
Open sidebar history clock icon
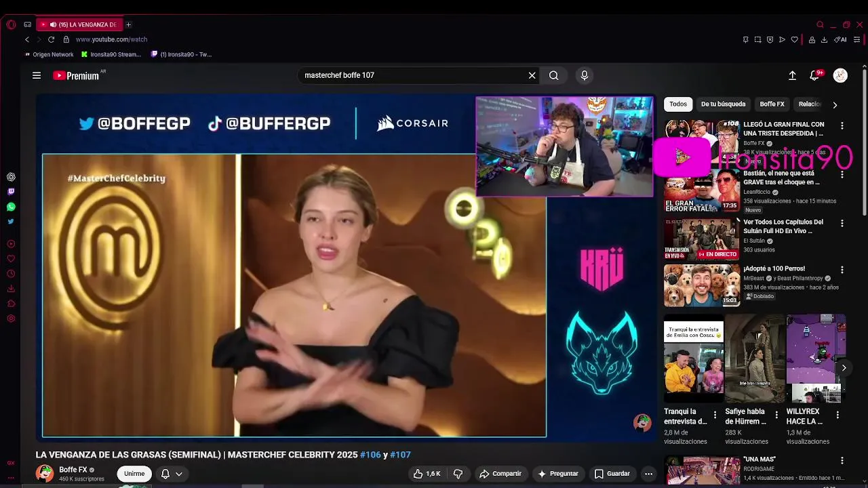tap(11, 274)
